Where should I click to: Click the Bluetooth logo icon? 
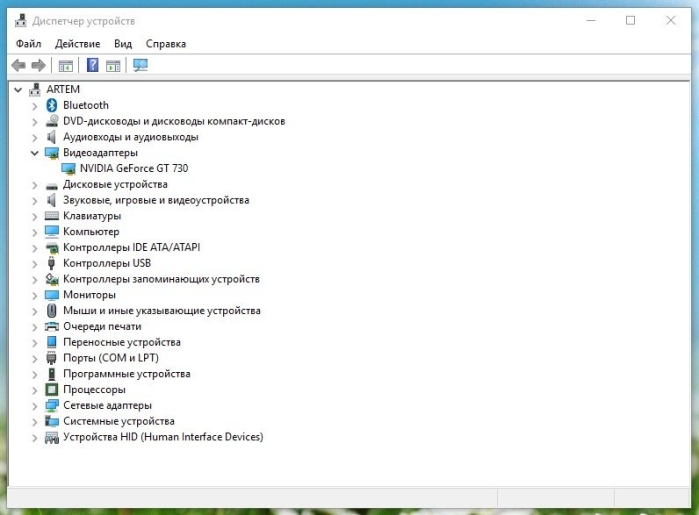[52, 105]
